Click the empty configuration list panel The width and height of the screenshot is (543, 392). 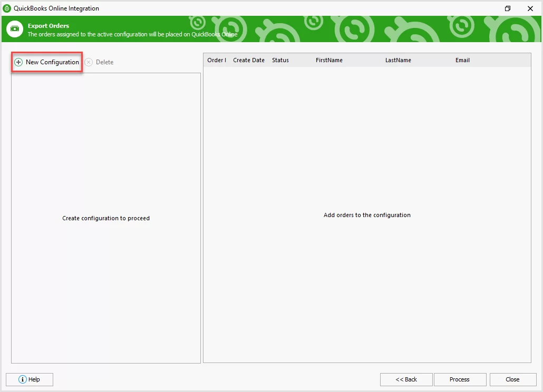(105, 218)
